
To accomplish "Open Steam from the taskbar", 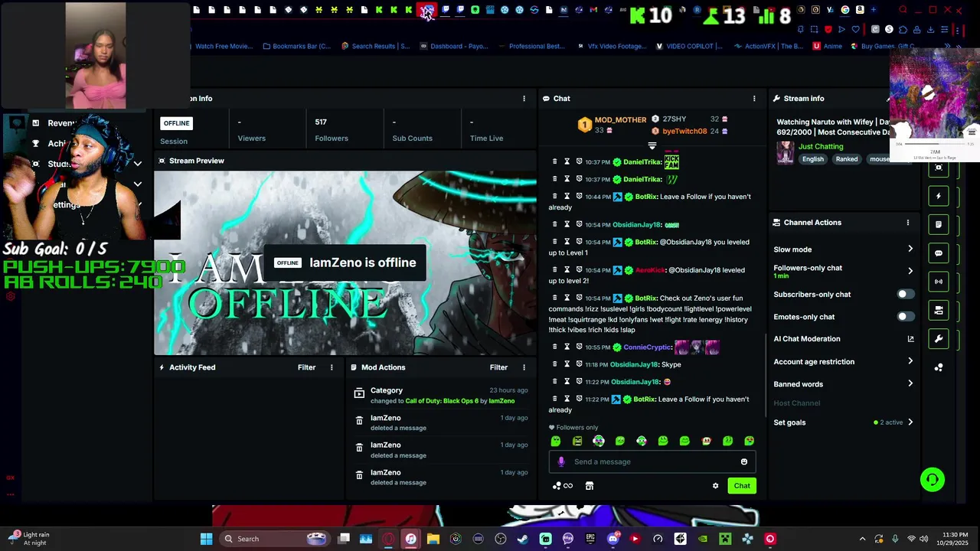I will pos(523,539).
